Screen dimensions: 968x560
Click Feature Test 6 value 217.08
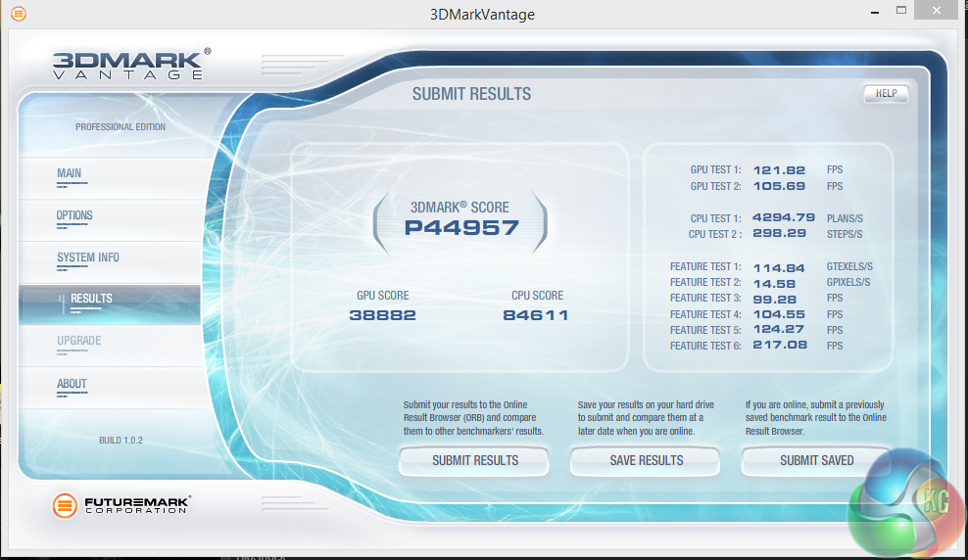pos(780,345)
